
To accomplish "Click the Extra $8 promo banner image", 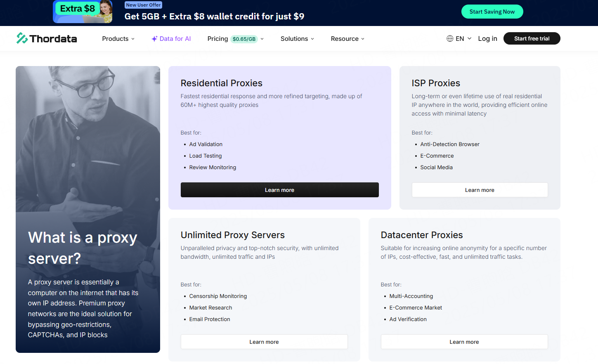I will [83, 12].
